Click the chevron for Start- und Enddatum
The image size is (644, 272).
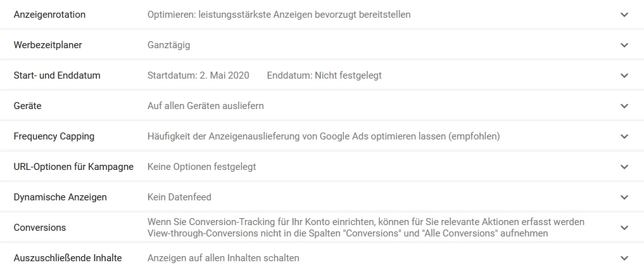pos(624,75)
